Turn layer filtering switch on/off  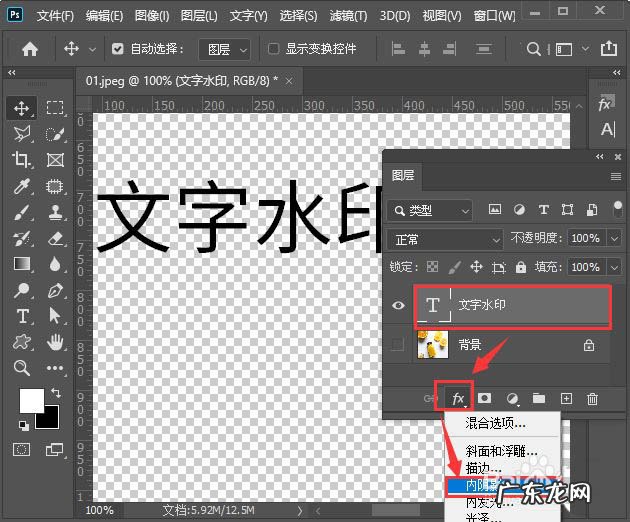coord(618,209)
